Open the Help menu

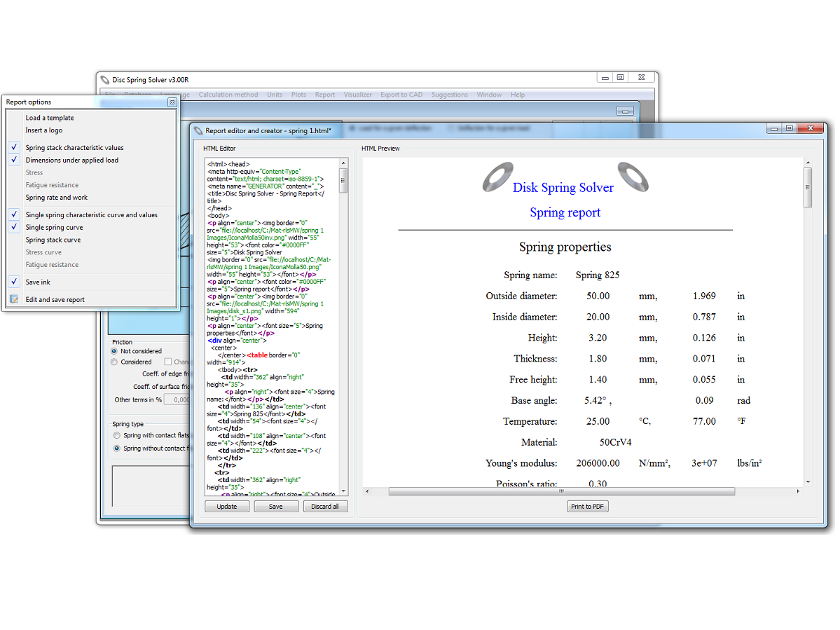pos(518,95)
